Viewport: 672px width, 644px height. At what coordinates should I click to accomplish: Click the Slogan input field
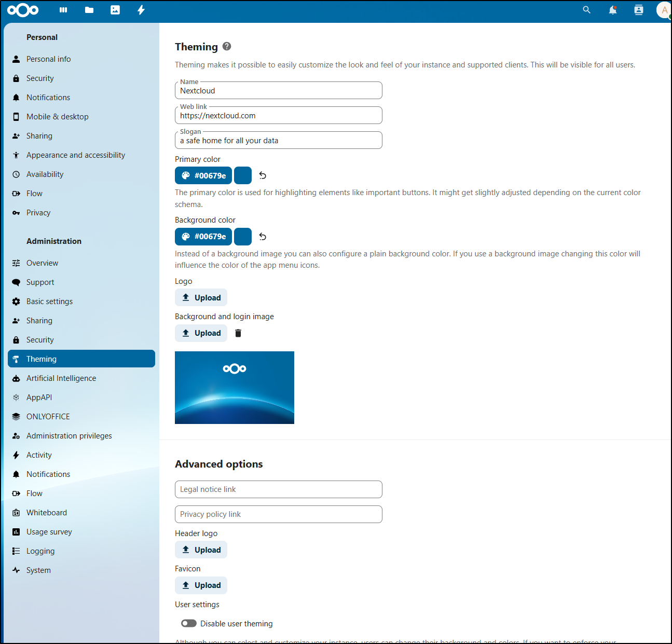coord(279,140)
